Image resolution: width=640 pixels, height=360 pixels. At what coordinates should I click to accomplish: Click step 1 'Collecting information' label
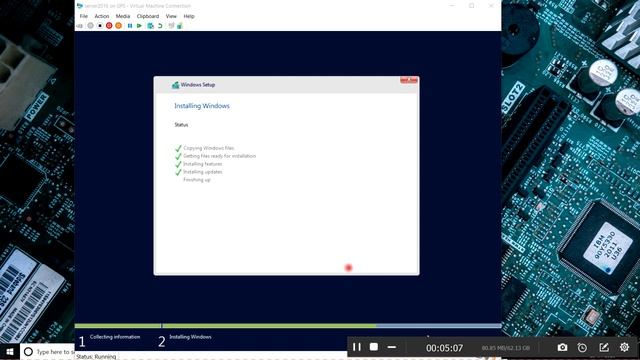point(115,337)
